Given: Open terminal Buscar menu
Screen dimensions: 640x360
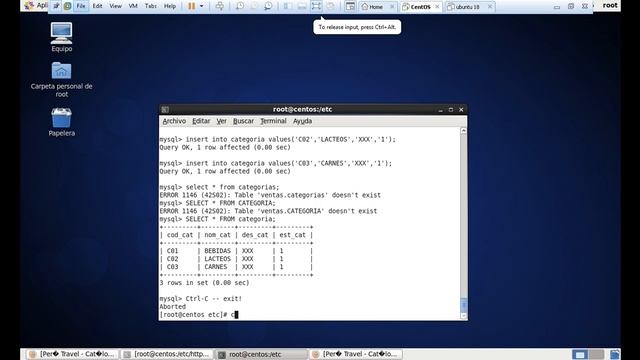Looking at the screenshot, I should point(243,121).
